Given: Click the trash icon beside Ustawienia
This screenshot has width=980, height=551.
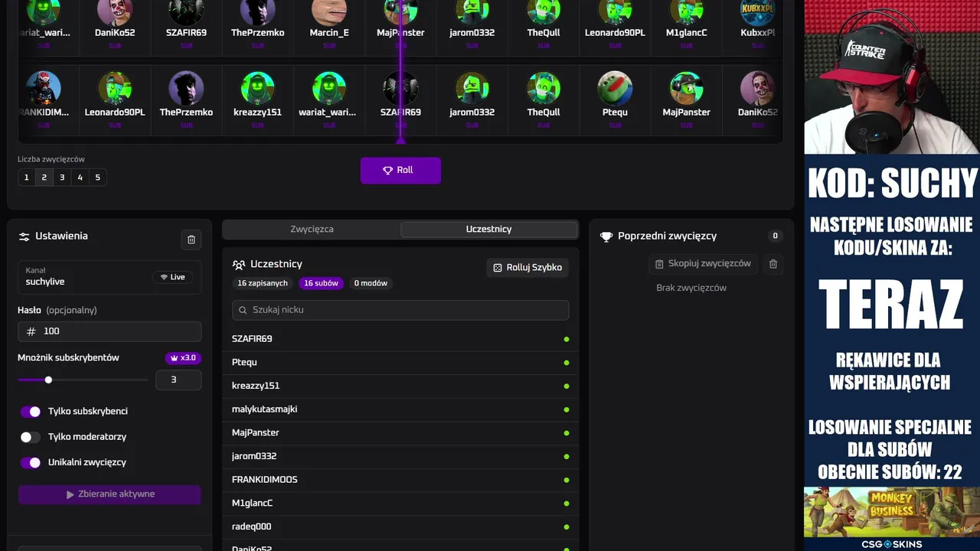Looking at the screenshot, I should pos(191,240).
